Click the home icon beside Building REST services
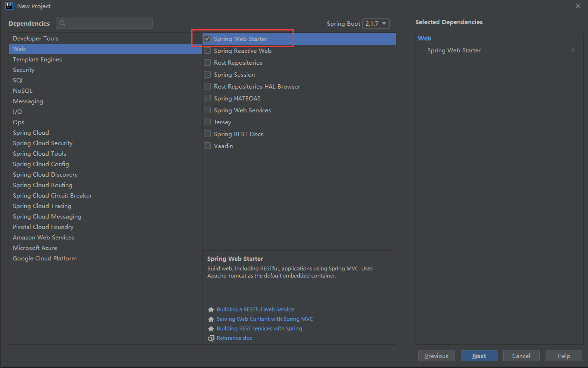The width and height of the screenshot is (588, 368). tap(211, 329)
